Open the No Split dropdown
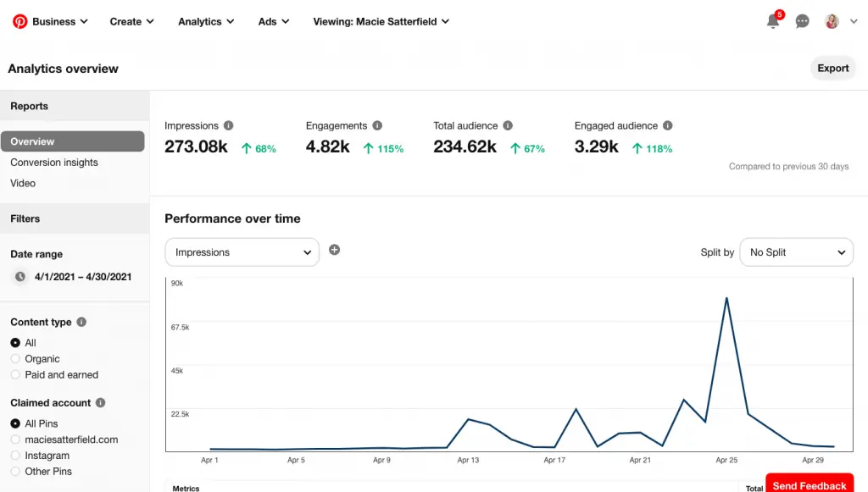This screenshot has height=492, width=868. [x=796, y=252]
